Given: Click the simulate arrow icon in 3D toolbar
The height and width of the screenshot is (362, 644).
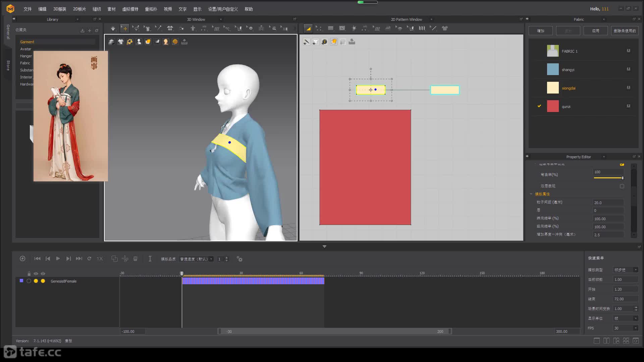Looking at the screenshot, I should [113, 28].
